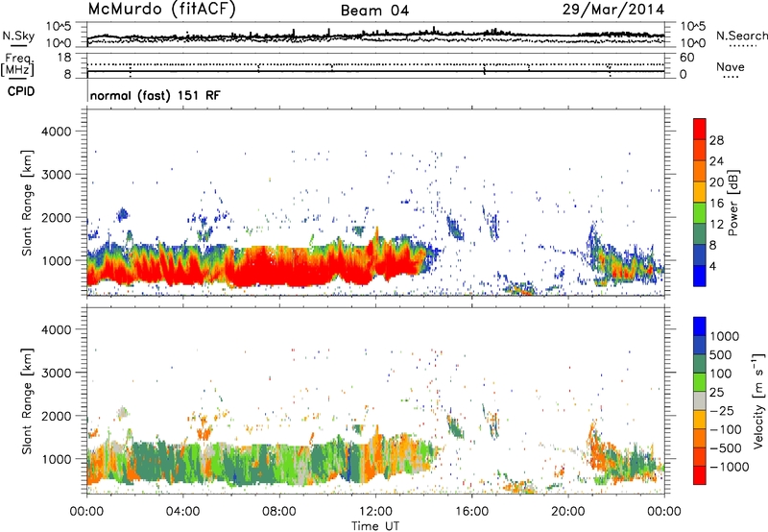
Task: Click the 08:00 time tick label
Action: [x=279, y=512]
